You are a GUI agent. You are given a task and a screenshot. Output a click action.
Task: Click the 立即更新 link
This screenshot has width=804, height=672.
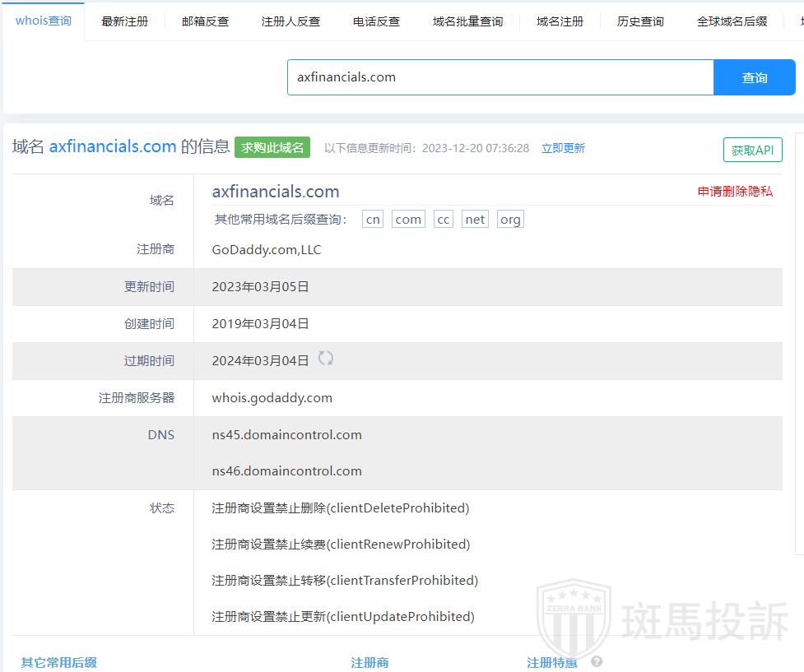point(563,148)
